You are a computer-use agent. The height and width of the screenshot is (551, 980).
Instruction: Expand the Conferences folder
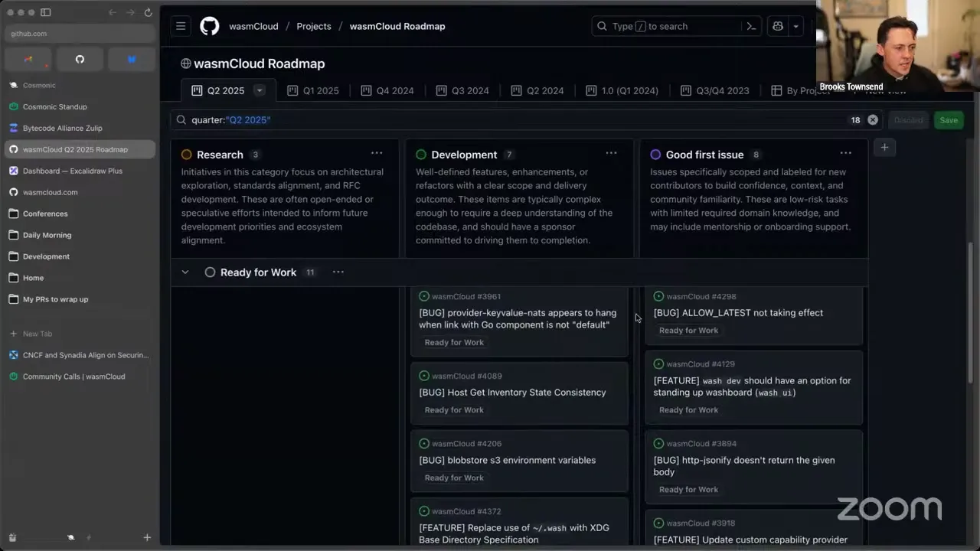coord(80,214)
